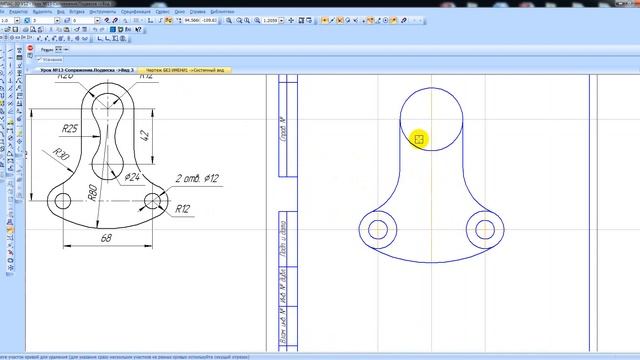Open the layer number 0 dropdown
The width and height of the screenshot is (640, 360).
pos(97,20)
